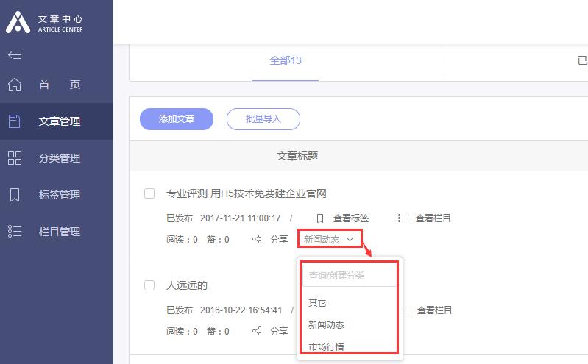Open 首页 in the sidebar
This screenshot has width=588, height=364.
pyautogui.click(x=56, y=85)
